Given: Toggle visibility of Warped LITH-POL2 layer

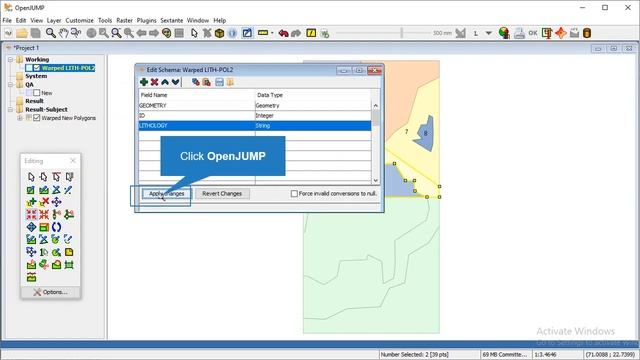Looking at the screenshot, I should 37,68.
